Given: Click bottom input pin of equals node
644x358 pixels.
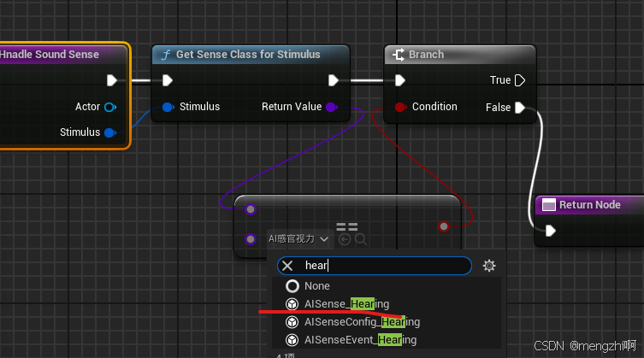Looking at the screenshot, I should (x=251, y=239).
